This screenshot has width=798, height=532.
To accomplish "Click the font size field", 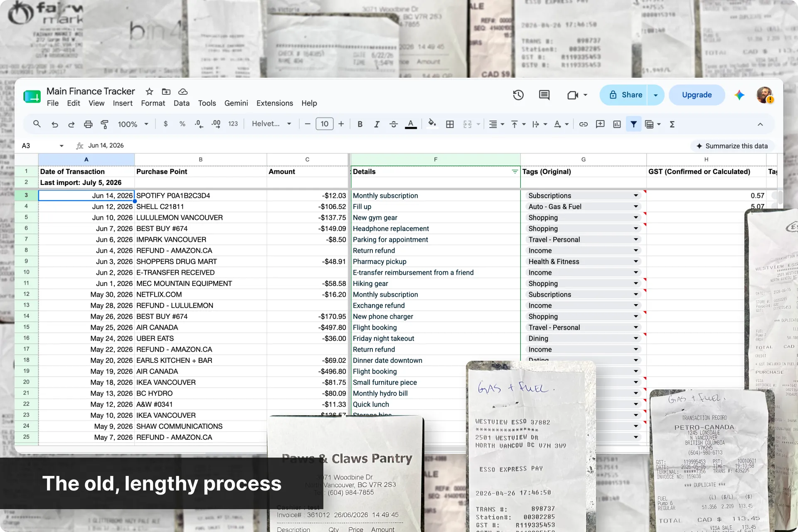I will (325, 124).
